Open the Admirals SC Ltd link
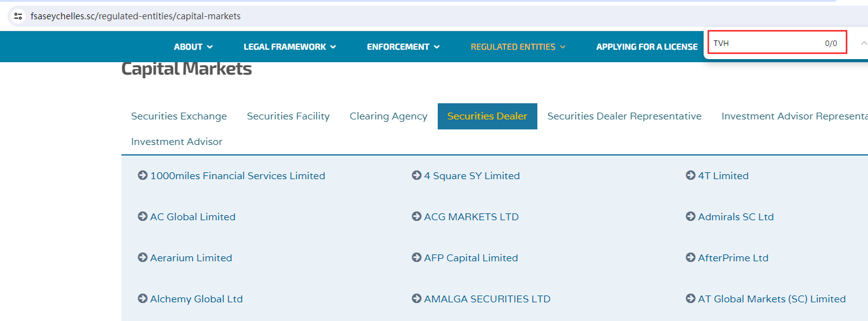 pos(735,217)
